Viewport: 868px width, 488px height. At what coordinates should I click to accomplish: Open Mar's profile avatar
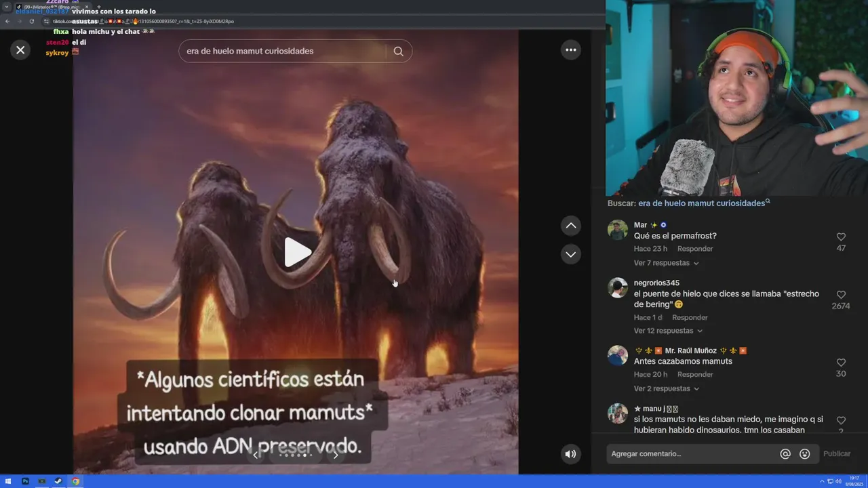click(x=618, y=230)
